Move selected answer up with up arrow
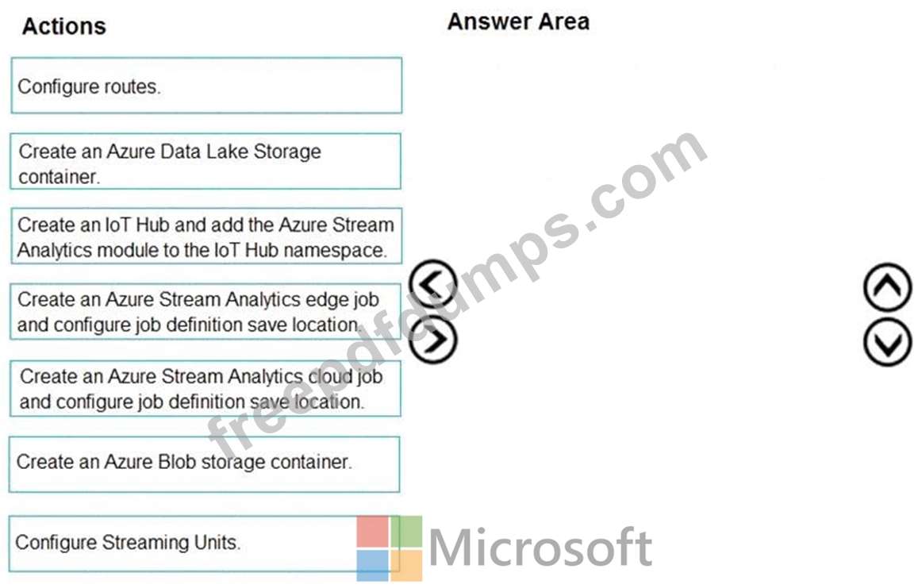 888,287
